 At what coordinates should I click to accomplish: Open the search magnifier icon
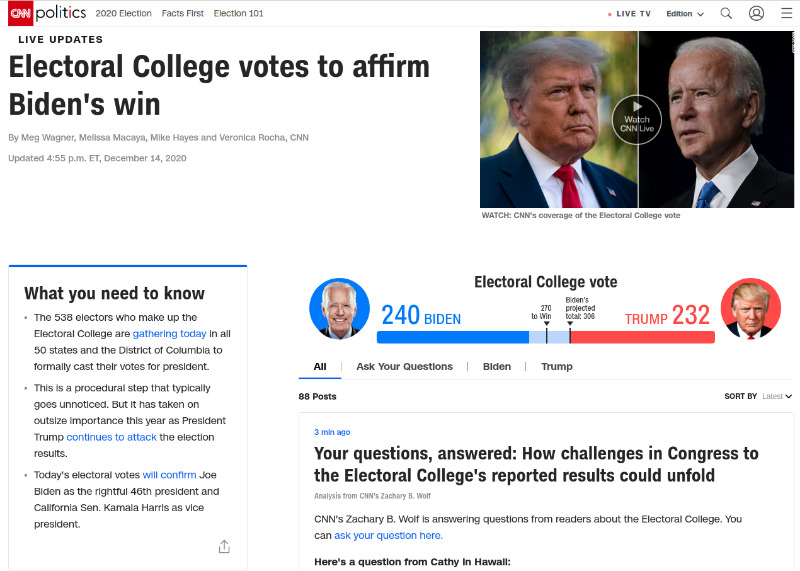pyautogui.click(x=726, y=14)
